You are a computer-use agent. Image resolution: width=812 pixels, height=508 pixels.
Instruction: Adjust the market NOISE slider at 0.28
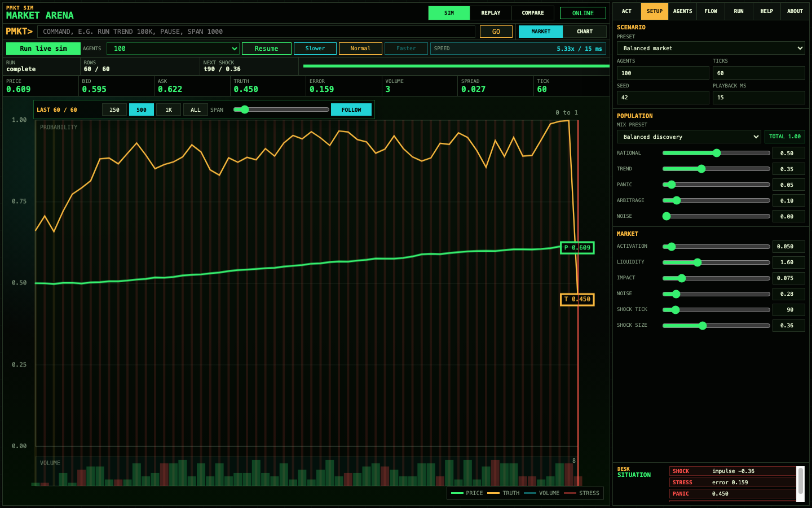pos(716,294)
